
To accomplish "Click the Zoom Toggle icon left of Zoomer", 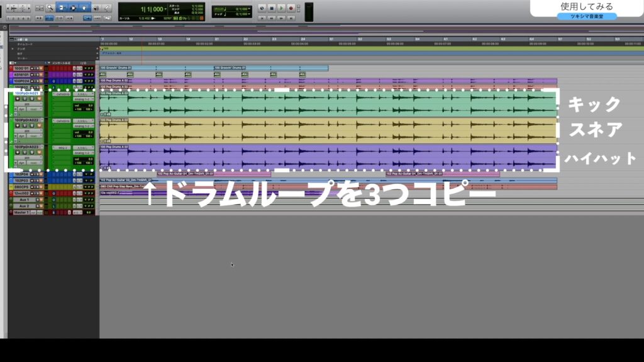I will pos(40,8).
